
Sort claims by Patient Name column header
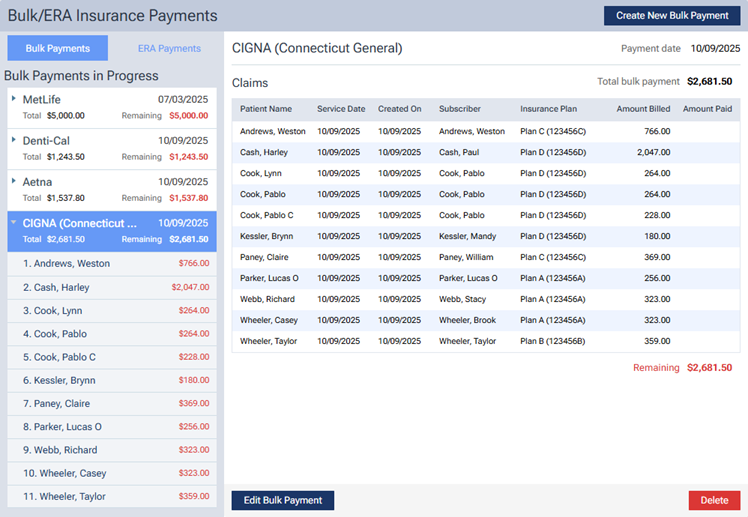[x=266, y=108]
